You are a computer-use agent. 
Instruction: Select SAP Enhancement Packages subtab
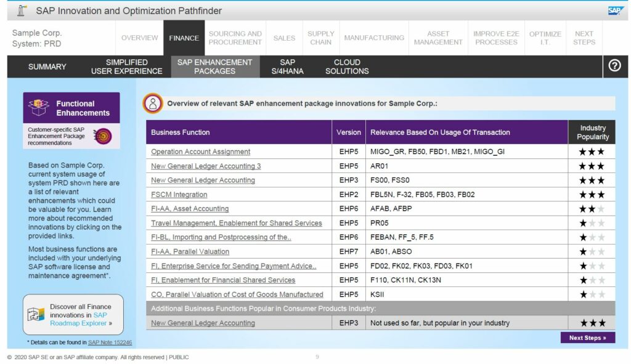pyautogui.click(x=215, y=67)
